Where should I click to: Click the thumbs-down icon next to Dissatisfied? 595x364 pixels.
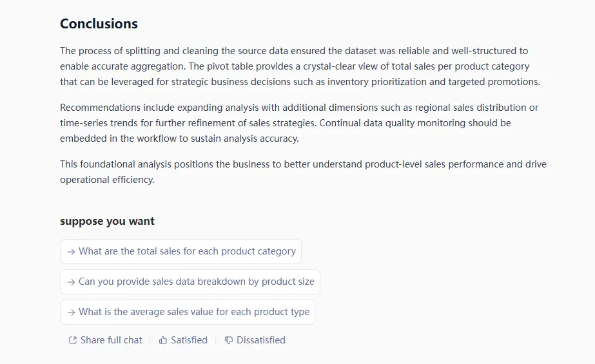pyautogui.click(x=229, y=340)
